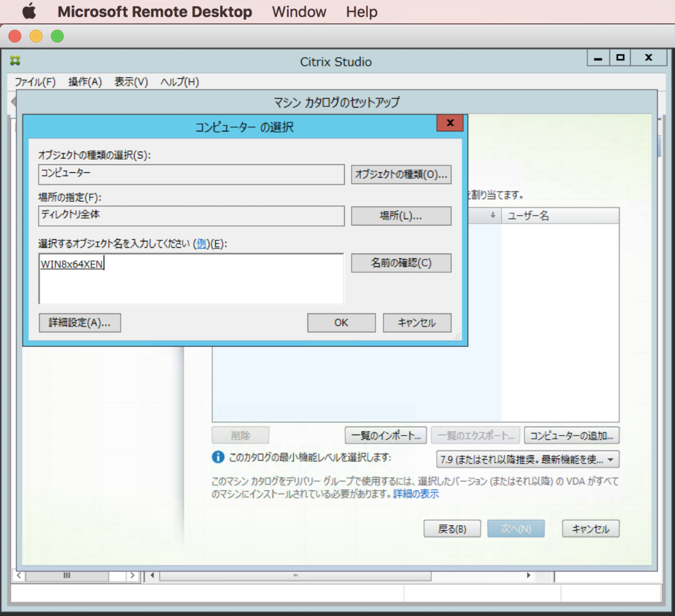The height and width of the screenshot is (616, 675).
Task: Click the object name field with WIN8x64XEN
Action: click(192, 278)
